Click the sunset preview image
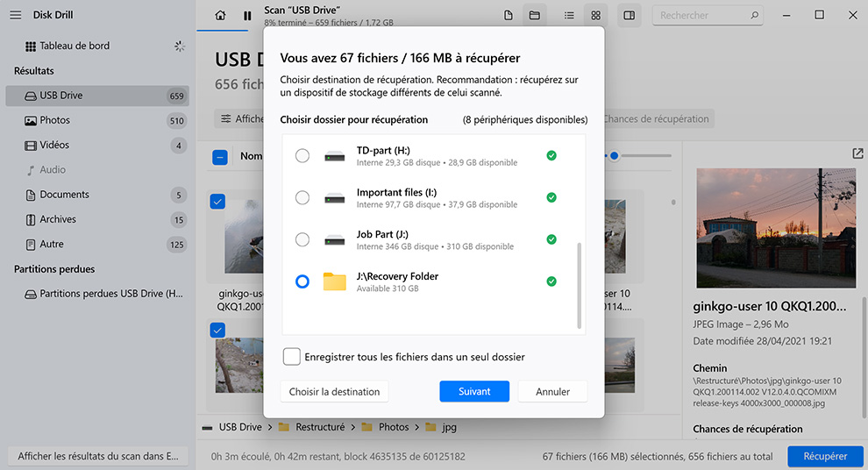Screen dimensions: 868x470 coord(776,228)
